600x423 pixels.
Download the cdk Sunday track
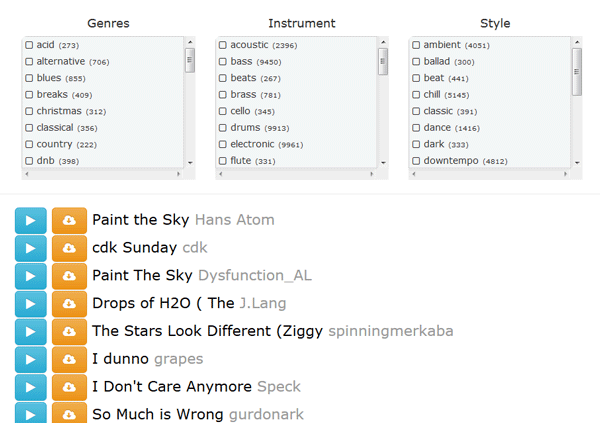[x=69, y=248]
